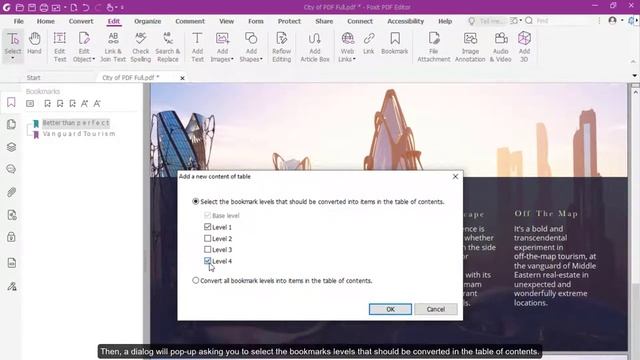Decrease bookmark font size

pos(97,104)
